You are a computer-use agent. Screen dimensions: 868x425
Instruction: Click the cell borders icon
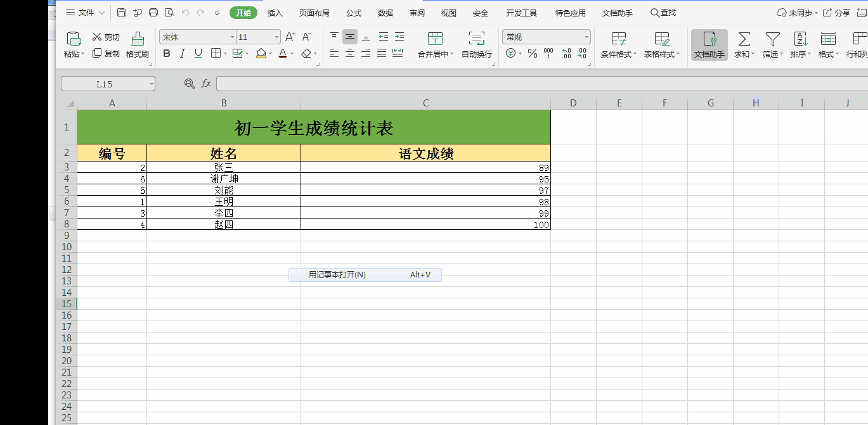(216, 54)
